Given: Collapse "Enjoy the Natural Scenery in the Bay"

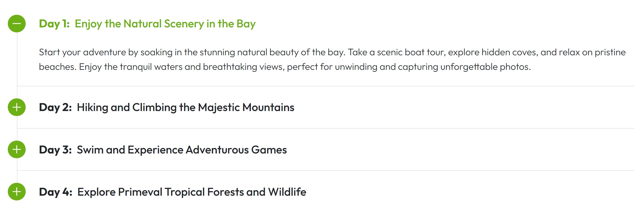Looking at the screenshot, I should point(165,24).
